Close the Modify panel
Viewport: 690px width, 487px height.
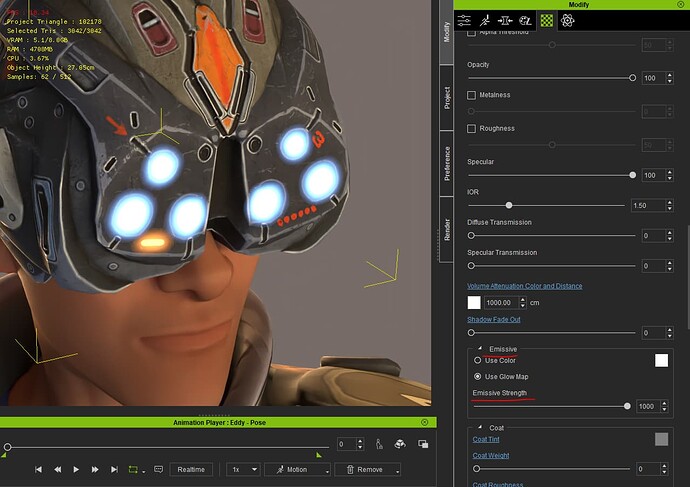[680, 4]
